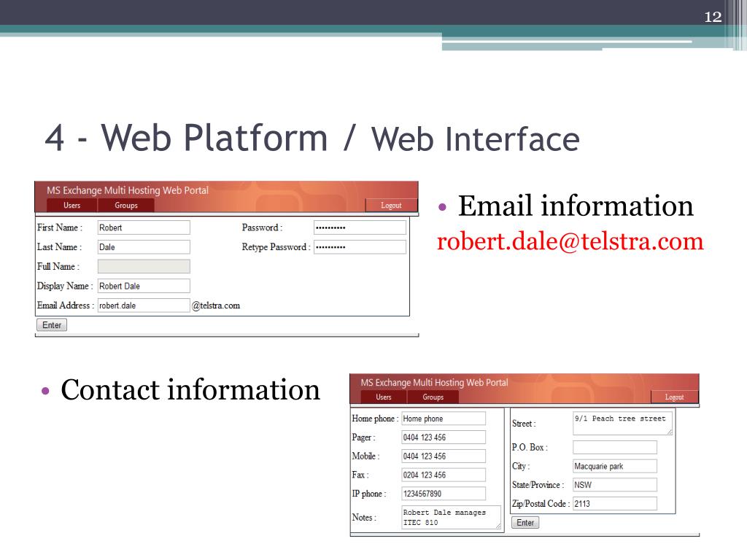Select the First Name field containing Robert
Image resolution: width=747 pixels, height=560 pixels.
pyautogui.click(x=144, y=227)
